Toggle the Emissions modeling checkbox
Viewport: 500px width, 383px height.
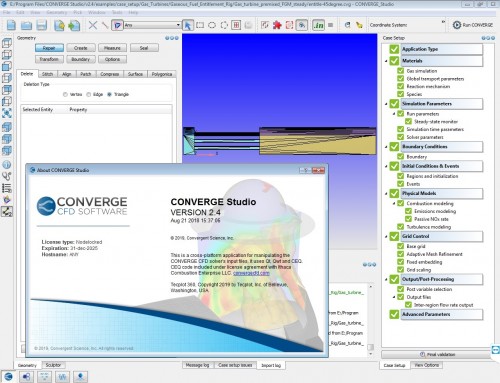(408, 211)
